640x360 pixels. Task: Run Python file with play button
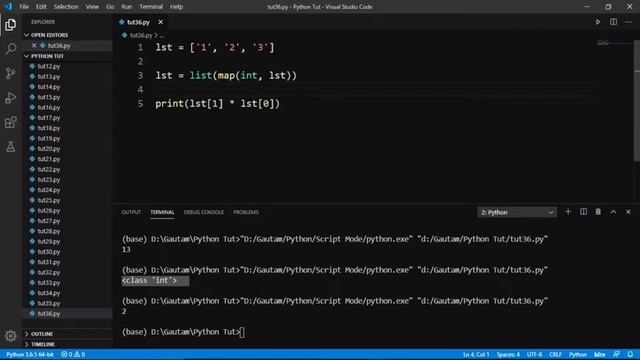tap(598, 22)
